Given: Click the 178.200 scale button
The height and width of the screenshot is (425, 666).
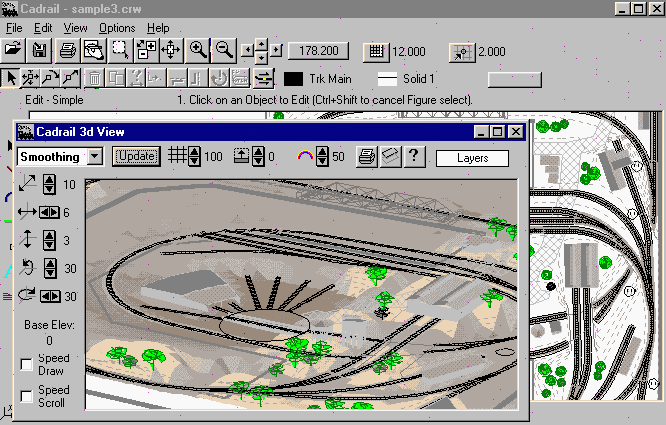Looking at the screenshot, I should coord(319,51).
